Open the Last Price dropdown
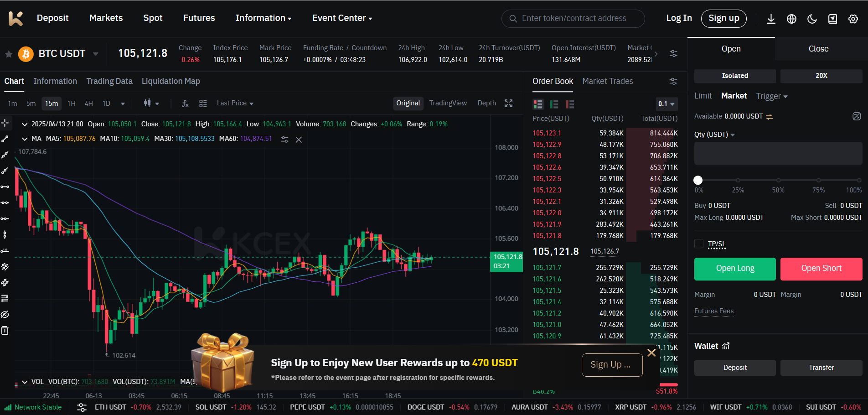The height and width of the screenshot is (415, 868). [235, 103]
